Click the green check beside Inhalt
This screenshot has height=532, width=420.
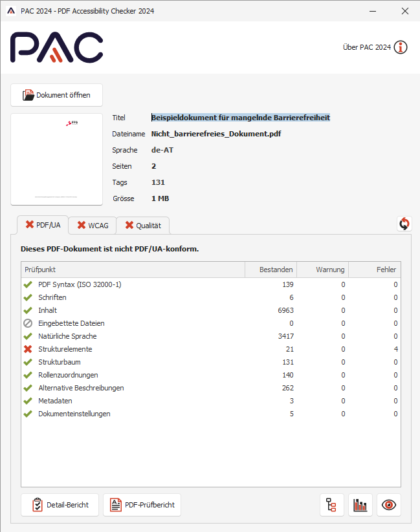click(x=28, y=310)
